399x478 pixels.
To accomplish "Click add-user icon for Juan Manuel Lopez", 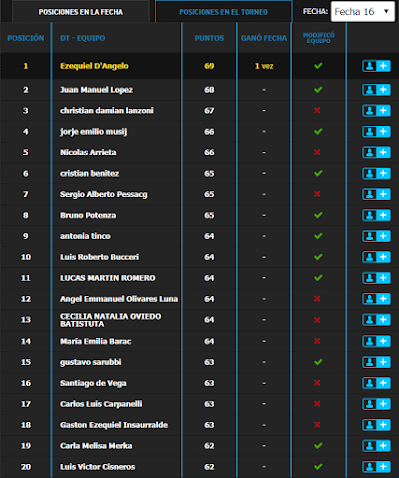I will (376, 90).
